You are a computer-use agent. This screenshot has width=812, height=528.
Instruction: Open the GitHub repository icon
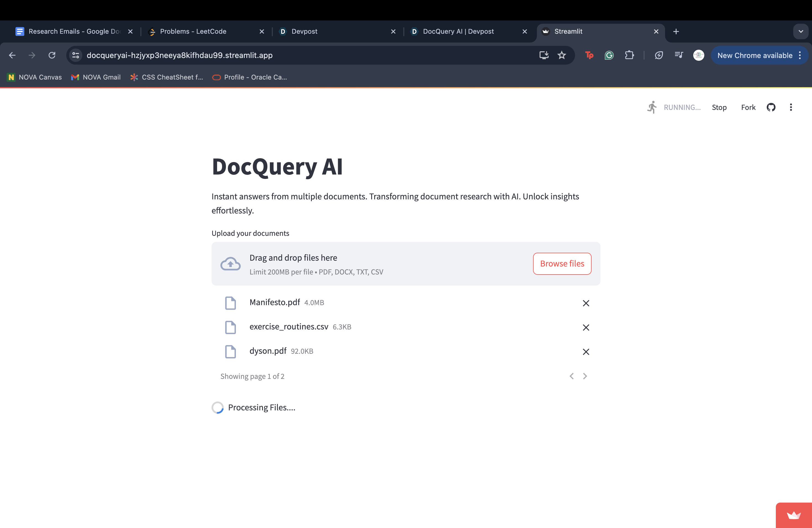click(771, 107)
